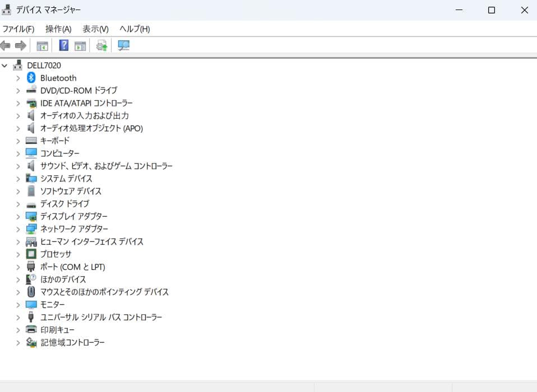537x392 pixels.
Task: Click the Back navigation arrow
Action: [x=6, y=45]
